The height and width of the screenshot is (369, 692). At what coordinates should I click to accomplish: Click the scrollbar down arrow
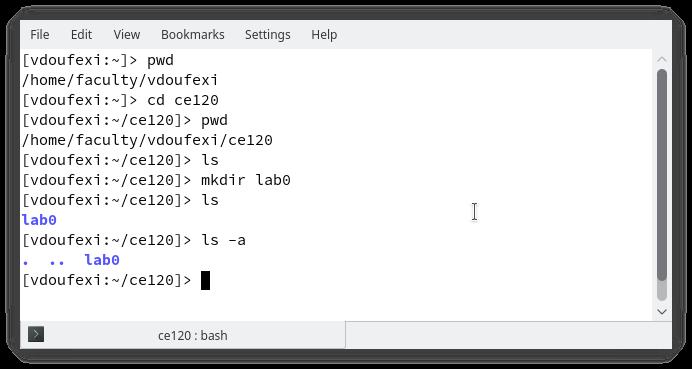(662, 312)
